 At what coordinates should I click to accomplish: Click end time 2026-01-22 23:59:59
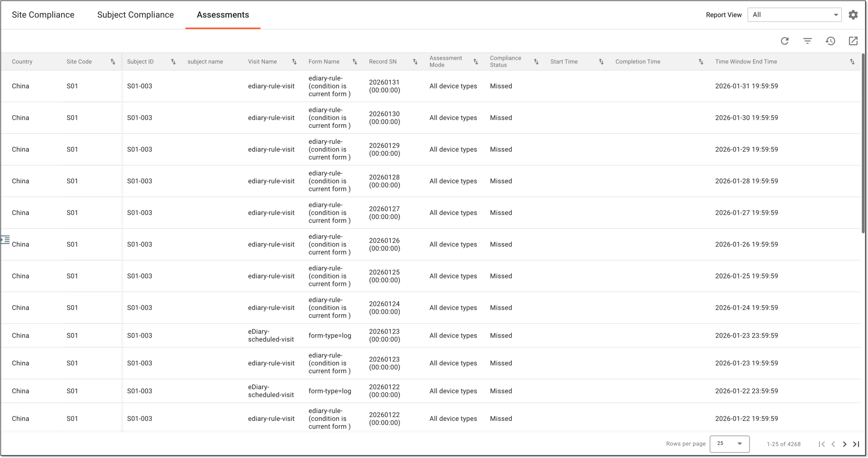[746, 391]
